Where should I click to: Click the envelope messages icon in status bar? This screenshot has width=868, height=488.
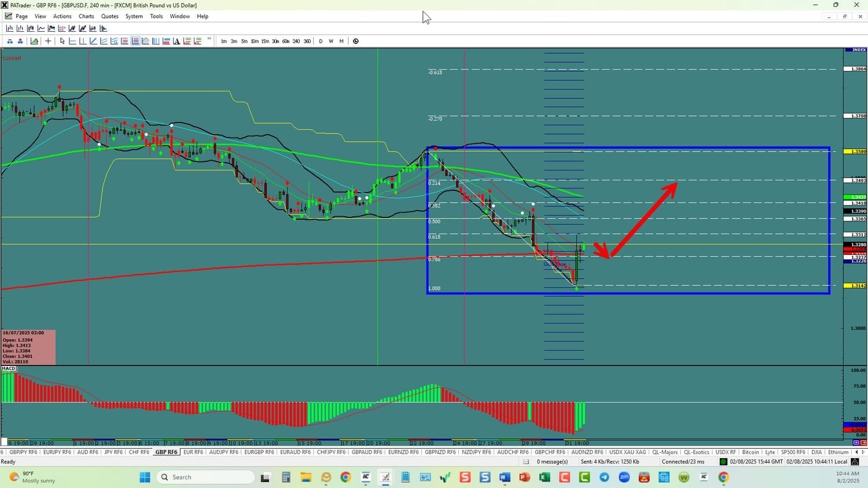coord(526,461)
